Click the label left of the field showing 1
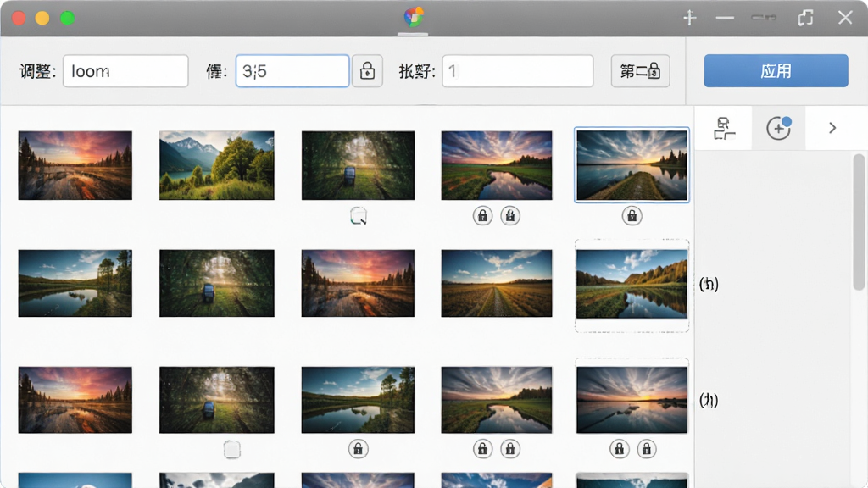 [417, 71]
